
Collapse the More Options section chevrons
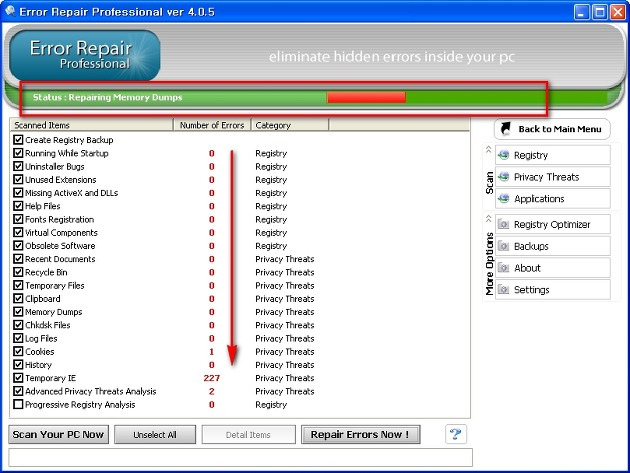click(489, 219)
